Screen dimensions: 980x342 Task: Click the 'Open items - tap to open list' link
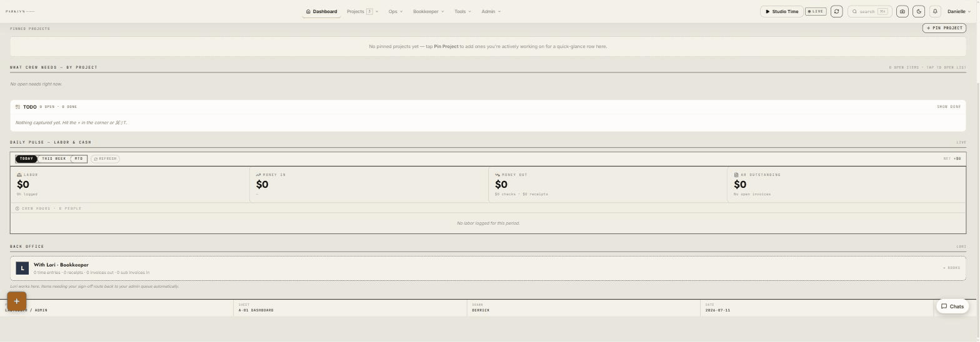pos(927,67)
